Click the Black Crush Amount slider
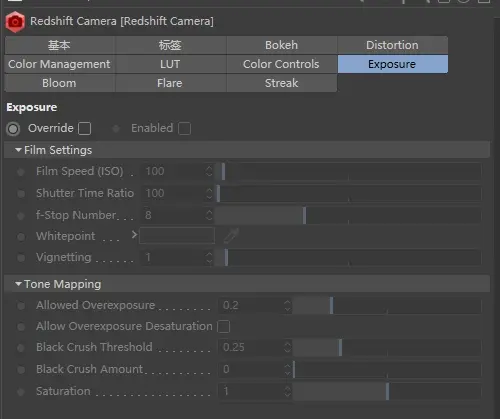 tap(387, 369)
